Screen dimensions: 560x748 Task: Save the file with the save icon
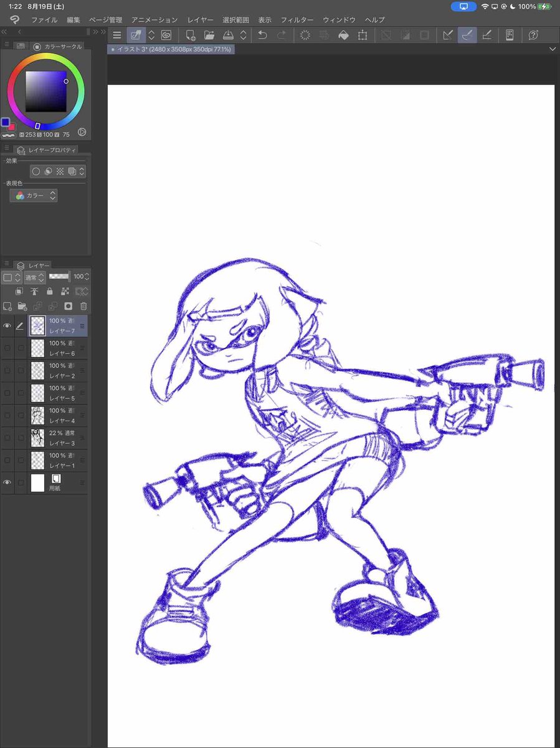[228, 36]
